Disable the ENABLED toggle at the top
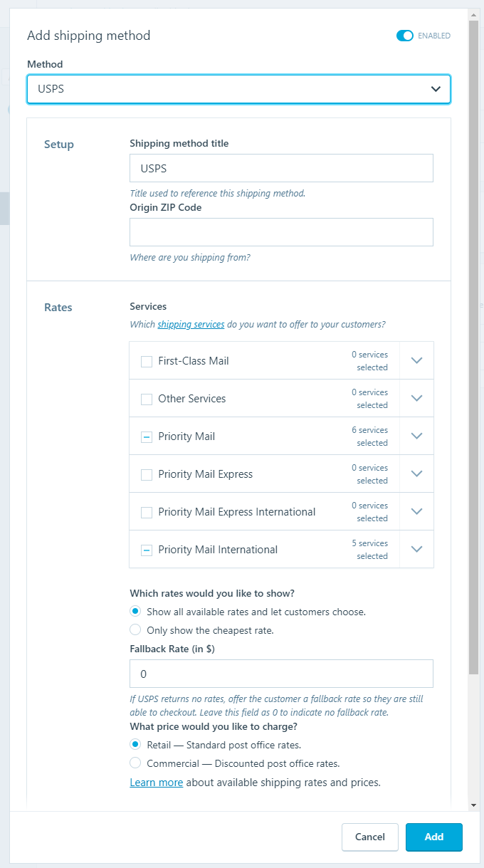This screenshot has height=868, width=484. [x=405, y=35]
